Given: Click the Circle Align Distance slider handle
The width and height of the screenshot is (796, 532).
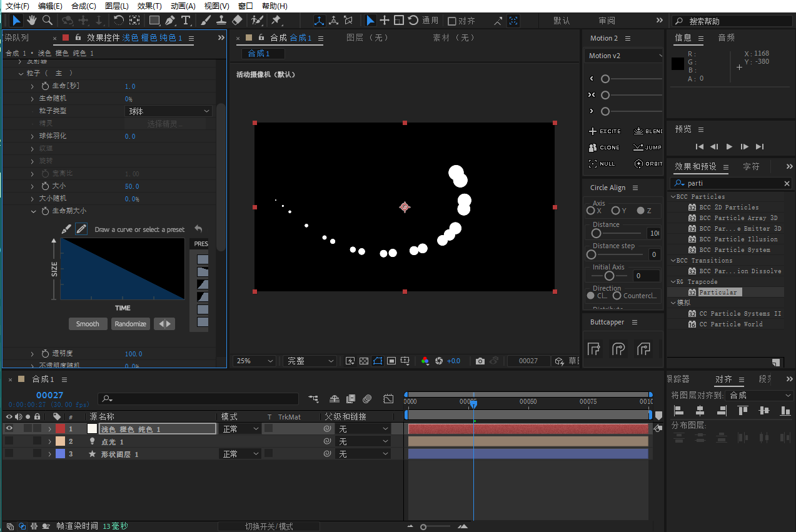Looking at the screenshot, I should (x=596, y=233).
